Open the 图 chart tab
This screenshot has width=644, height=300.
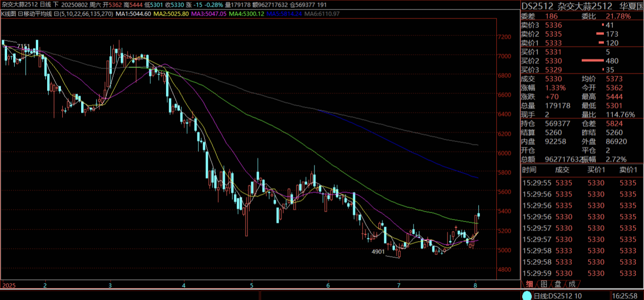pyautogui.click(x=544, y=284)
